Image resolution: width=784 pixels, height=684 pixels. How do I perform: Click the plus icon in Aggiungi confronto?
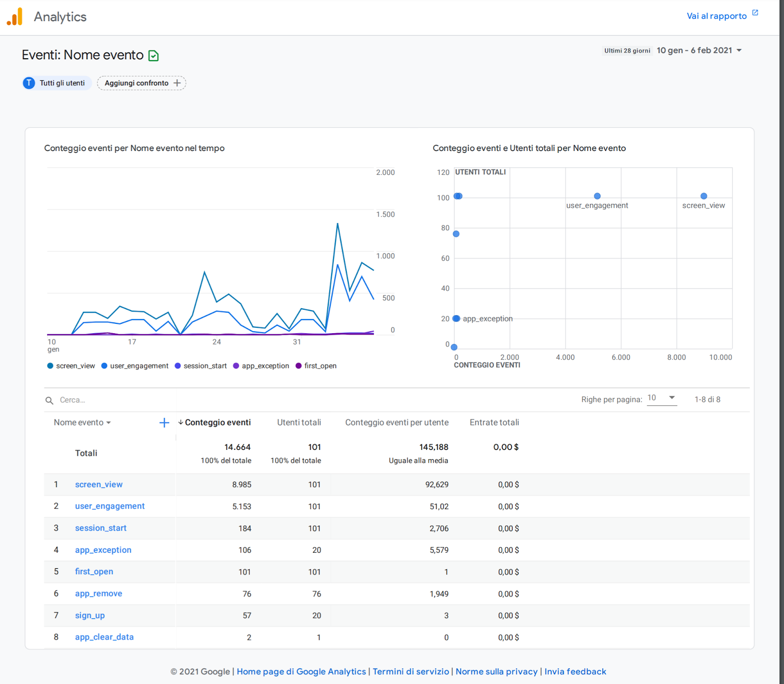pos(177,83)
